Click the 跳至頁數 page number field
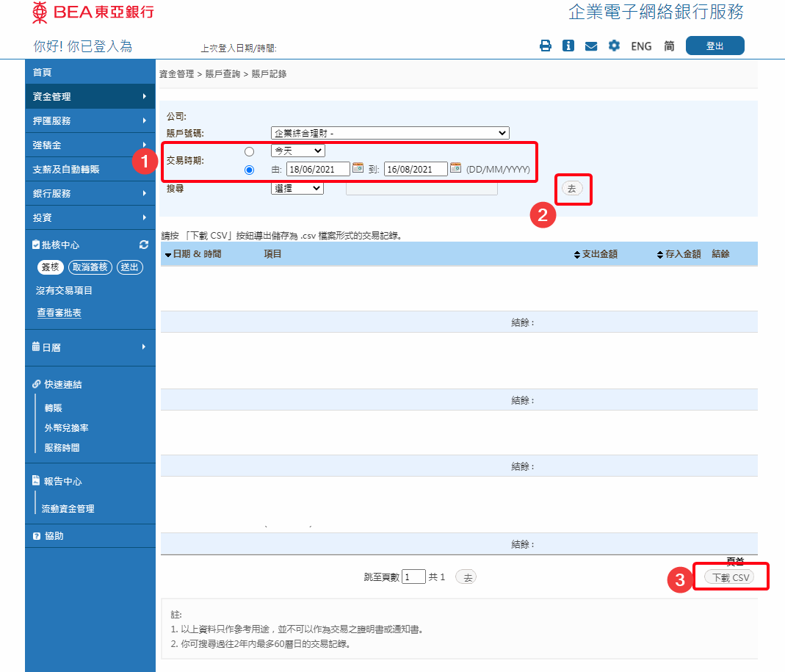 [x=414, y=577]
